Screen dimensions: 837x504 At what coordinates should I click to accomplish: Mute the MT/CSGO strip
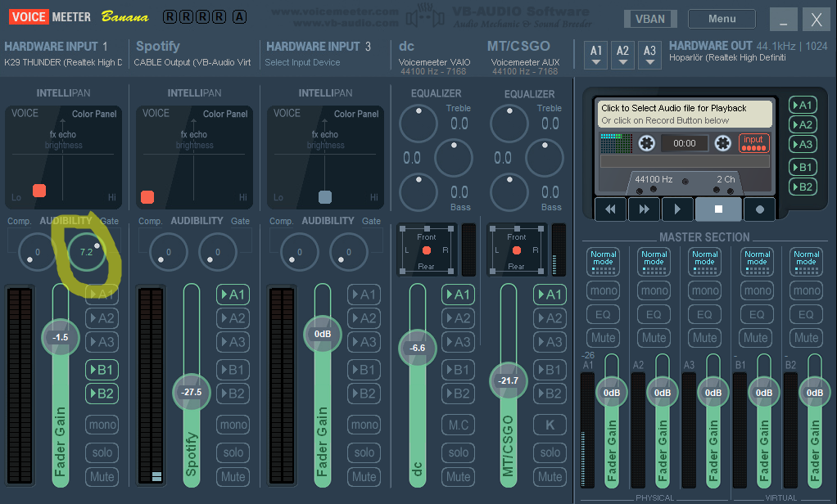(550, 476)
